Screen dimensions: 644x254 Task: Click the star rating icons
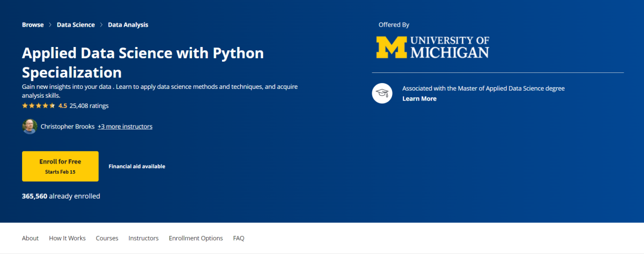(38, 106)
